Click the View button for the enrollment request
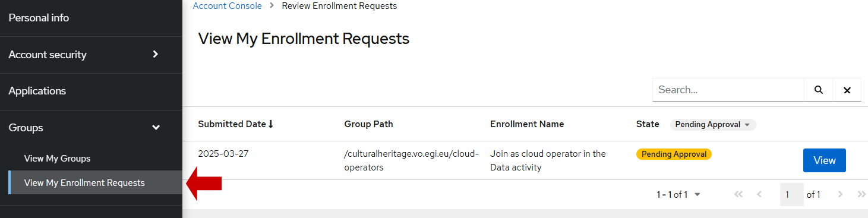The width and height of the screenshot is (868, 218). click(x=824, y=160)
